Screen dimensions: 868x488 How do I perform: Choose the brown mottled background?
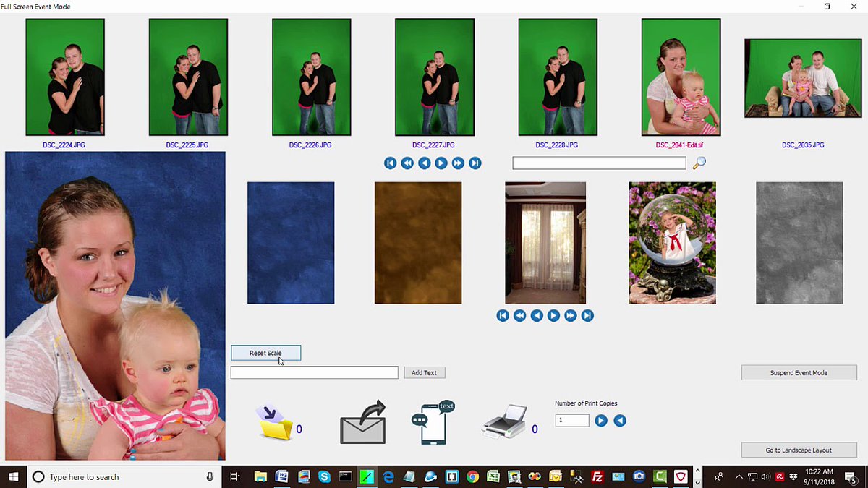click(418, 243)
